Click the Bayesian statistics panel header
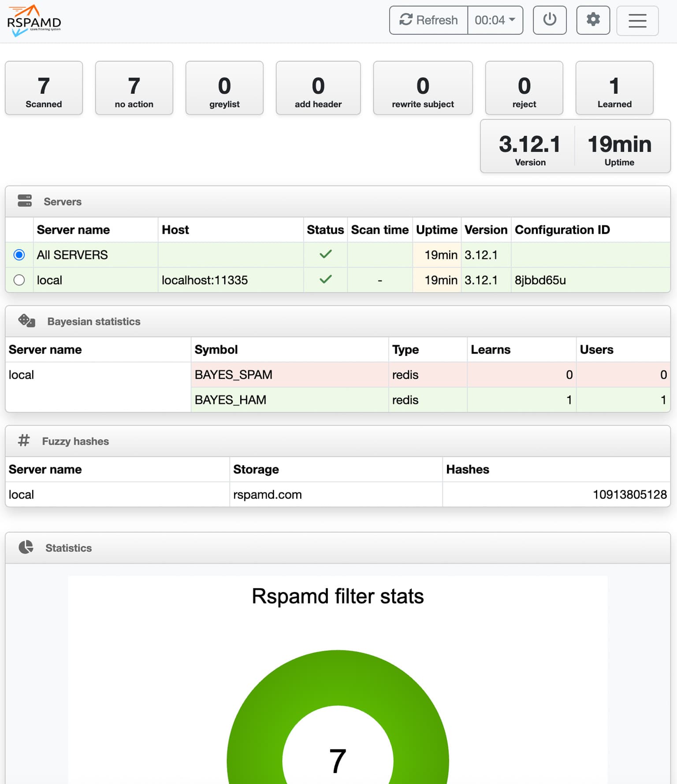The width and height of the screenshot is (677, 784). pyautogui.click(x=338, y=322)
